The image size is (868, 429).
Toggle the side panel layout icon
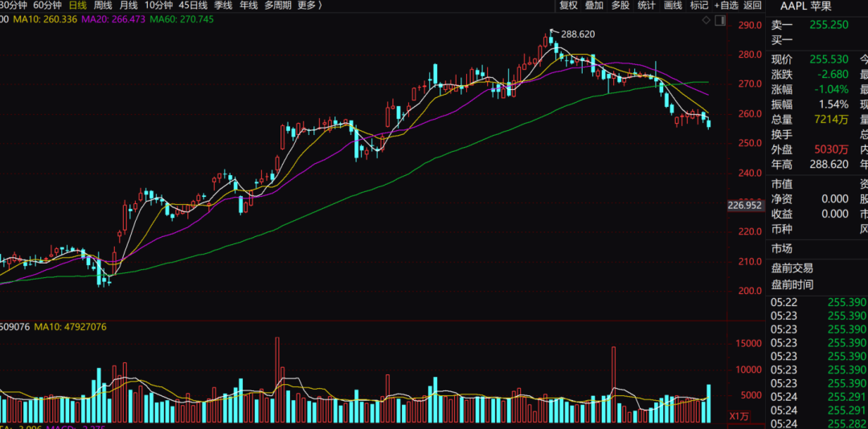click(x=719, y=20)
